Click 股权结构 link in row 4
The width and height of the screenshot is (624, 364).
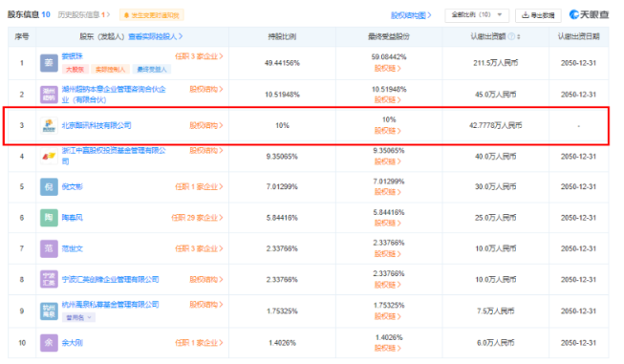(x=206, y=151)
